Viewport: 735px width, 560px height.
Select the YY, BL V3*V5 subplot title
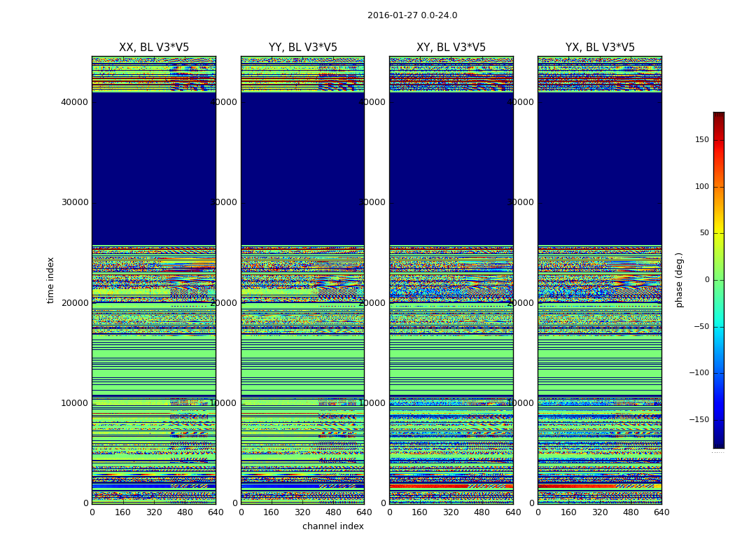click(x=302, y=48)
